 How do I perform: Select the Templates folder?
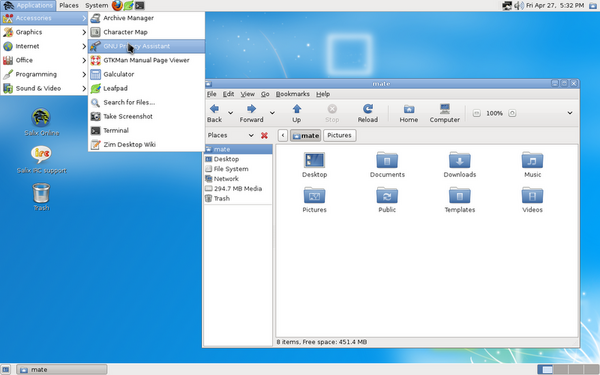(x=460, y=200)
